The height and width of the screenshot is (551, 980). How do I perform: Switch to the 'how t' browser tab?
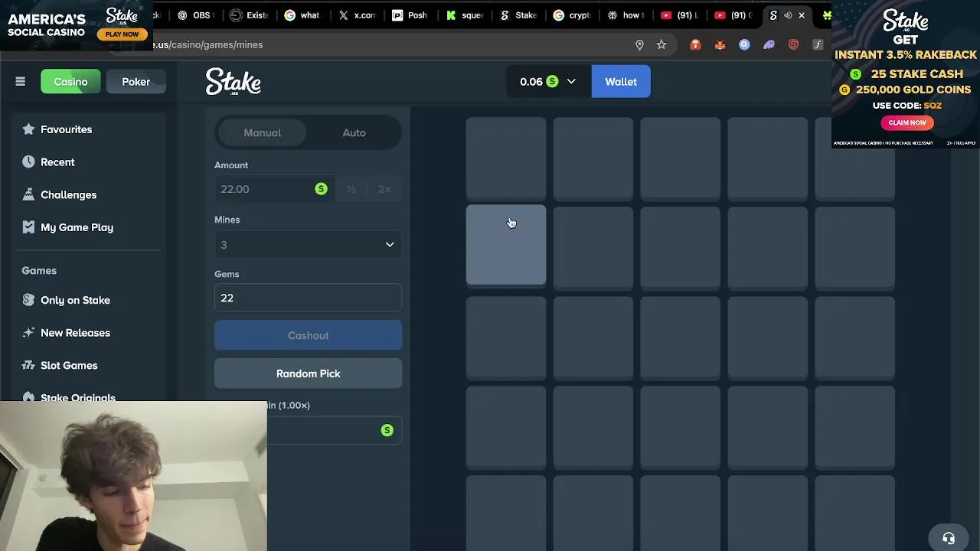[x=626, y=15]
